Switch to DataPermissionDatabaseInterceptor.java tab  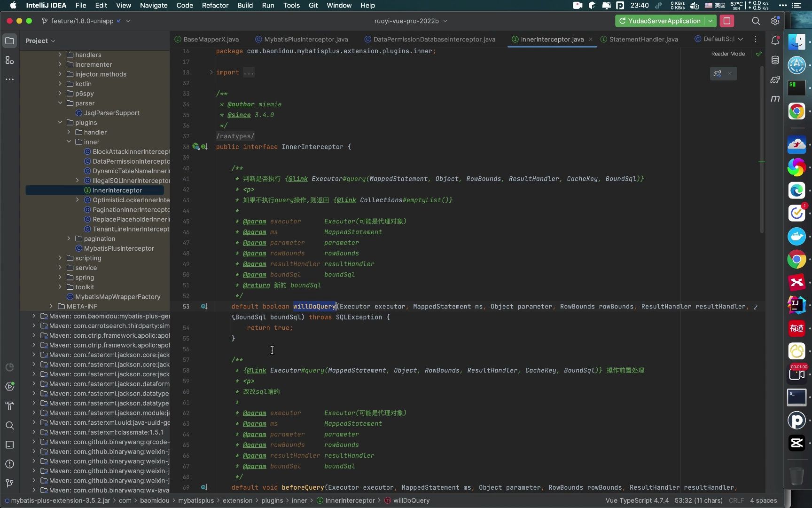[x=430, y=39]
